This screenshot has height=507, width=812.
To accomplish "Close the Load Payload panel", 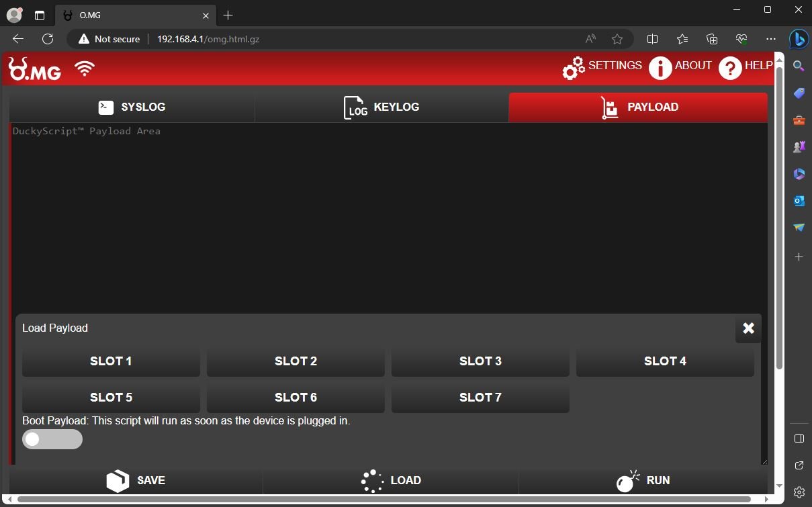I will (748, 328).
